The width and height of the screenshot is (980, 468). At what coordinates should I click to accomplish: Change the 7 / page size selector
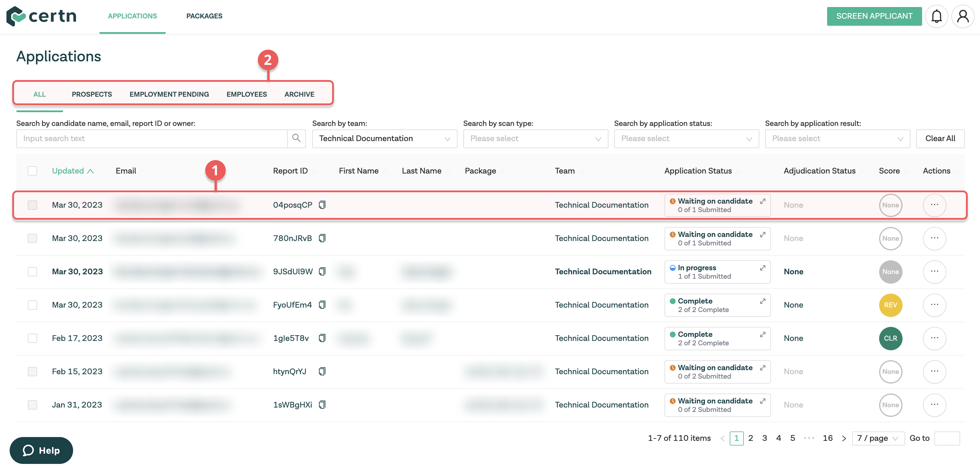(x=878, y=438)
